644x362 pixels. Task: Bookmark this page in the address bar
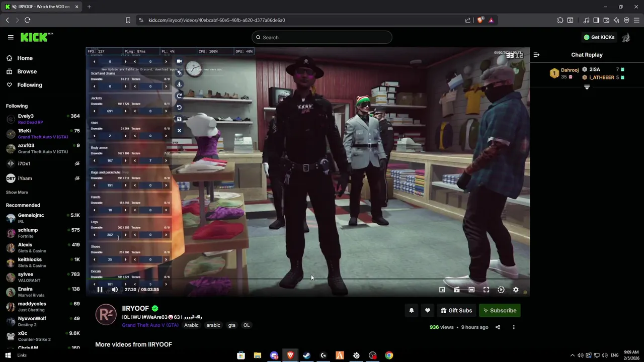tap(128, 20)
